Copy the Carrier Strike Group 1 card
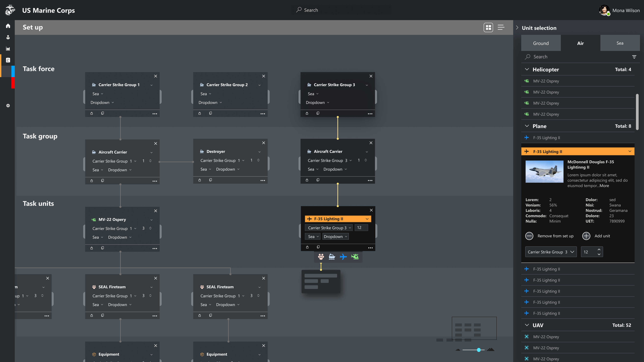The height and width of the screenshot is (362, 644). [x=102, y=113]
